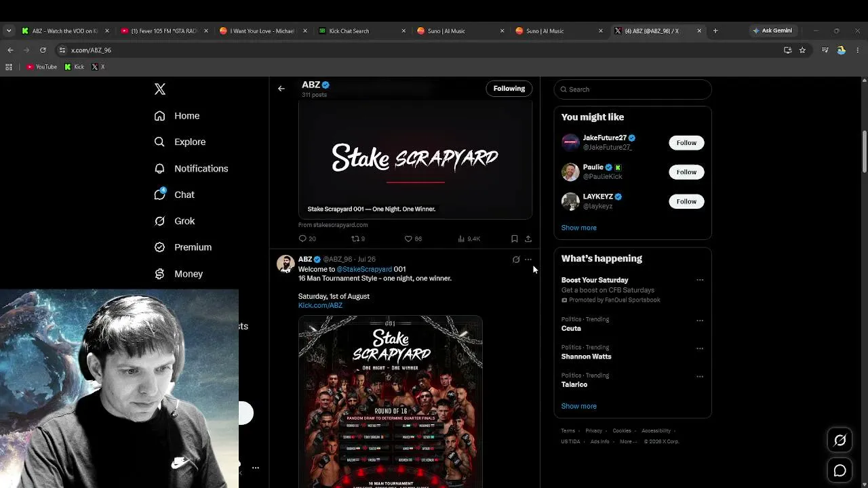Show more under What's happening
The height and width of the screenshot is (488, 868).
578,406
